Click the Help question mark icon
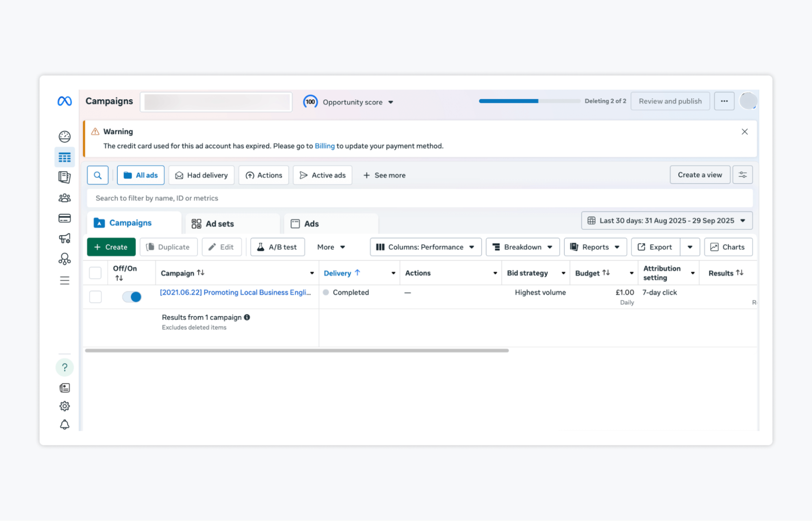Screen dimensions: 812x521 (x=65, y=367)
